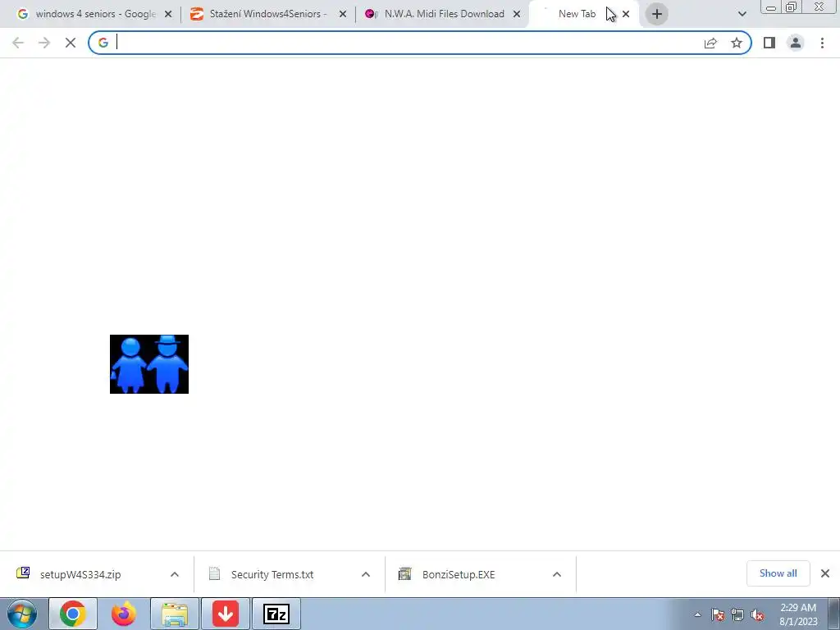
Task: Bookmark this tab with star icon
Action: 737,43
